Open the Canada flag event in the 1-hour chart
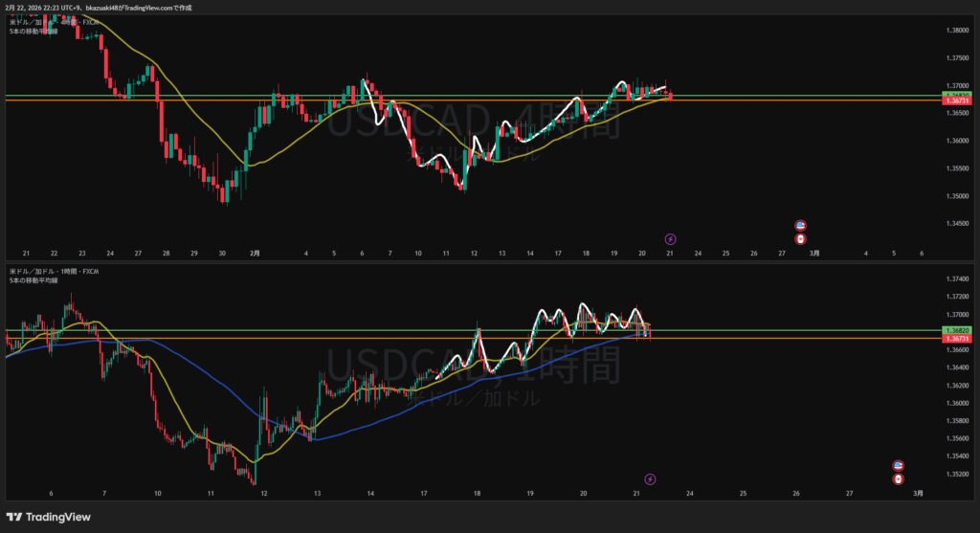Screen dimensions: 980x533 click(899, 478)
